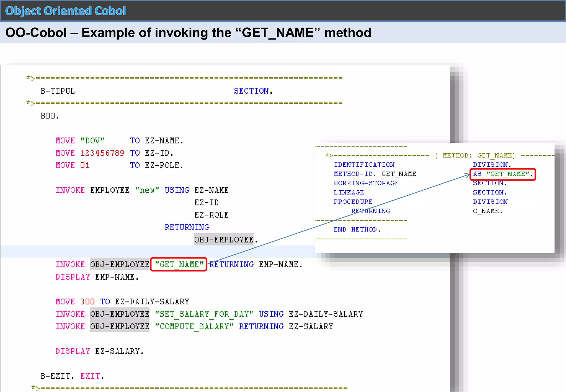Click 'USING' keyword in the EMPLOYEE invoke

[177, 190]
